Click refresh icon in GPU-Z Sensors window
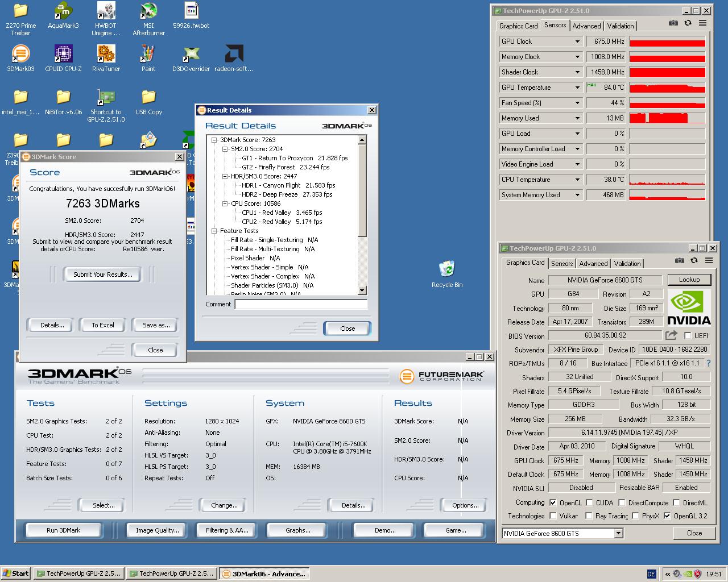 688,23
